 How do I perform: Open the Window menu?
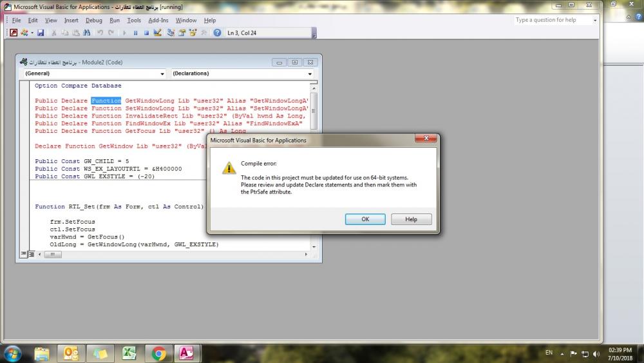point(186,20)
